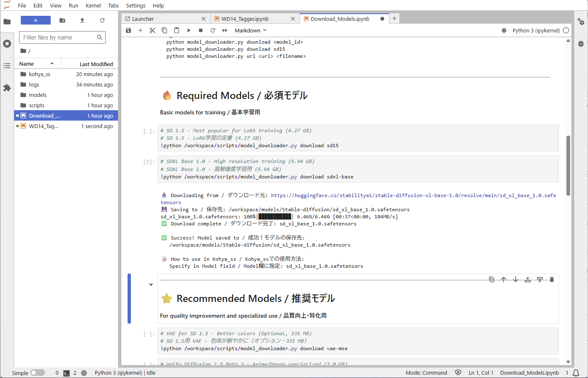Open the Kernel menu

(93, 5)
